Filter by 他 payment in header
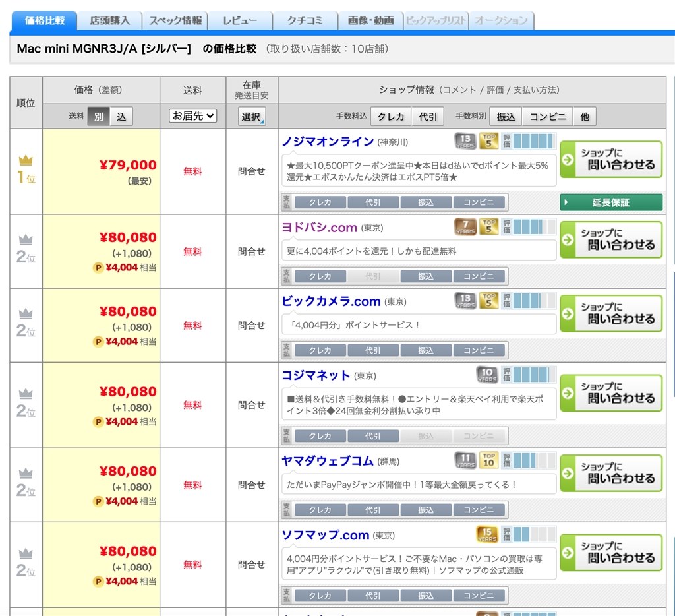This screenshot has height=616, width=675. (585, 116)
